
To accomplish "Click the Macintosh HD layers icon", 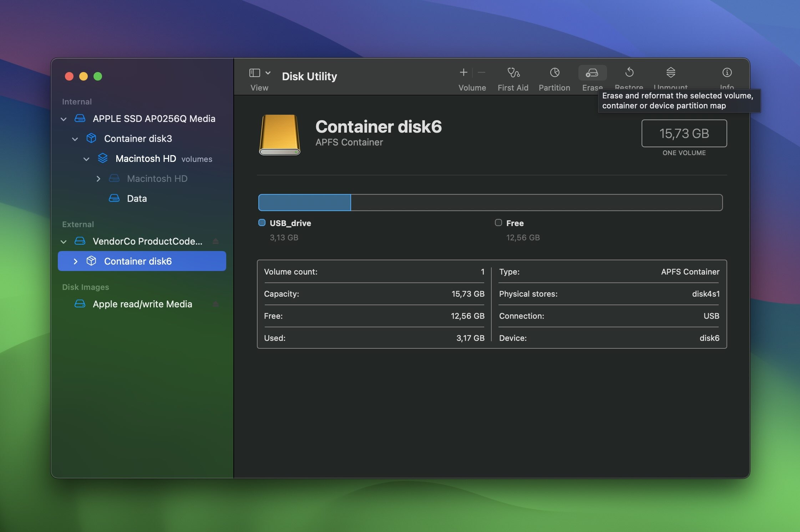I will click(x=103, y=158).
